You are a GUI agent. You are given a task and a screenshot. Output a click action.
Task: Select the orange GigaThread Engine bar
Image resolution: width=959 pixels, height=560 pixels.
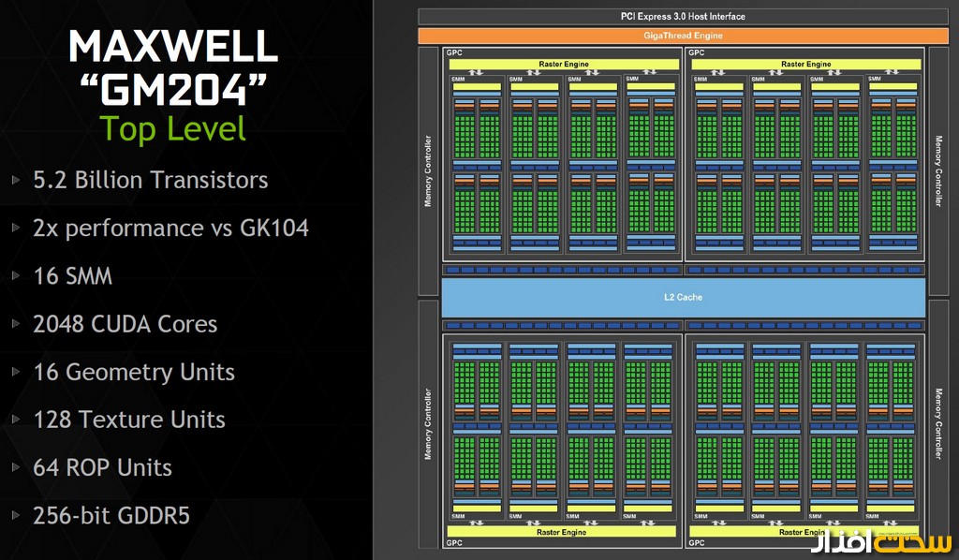click(683, 36)
